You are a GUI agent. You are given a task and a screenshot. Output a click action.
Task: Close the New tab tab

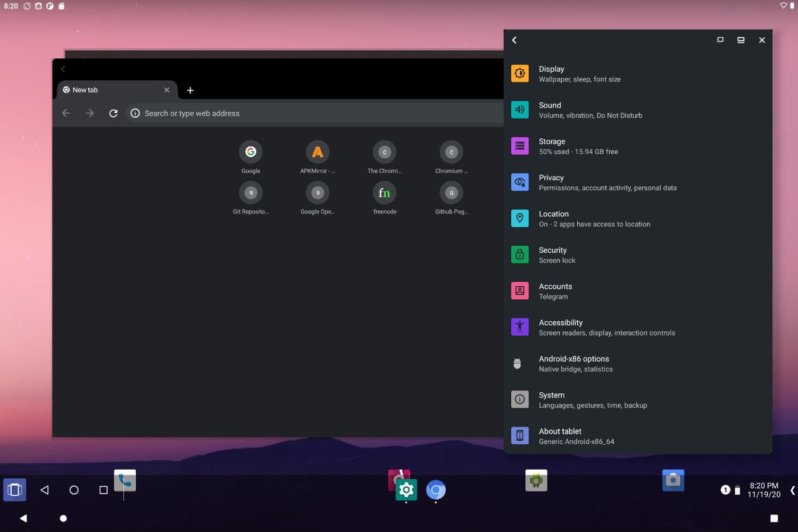click(167, 90)
